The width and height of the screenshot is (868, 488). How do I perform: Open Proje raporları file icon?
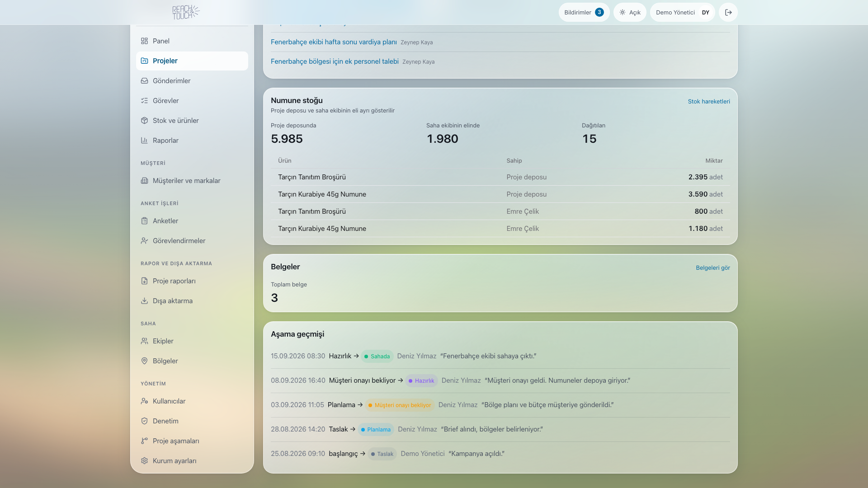coord(144,281)
